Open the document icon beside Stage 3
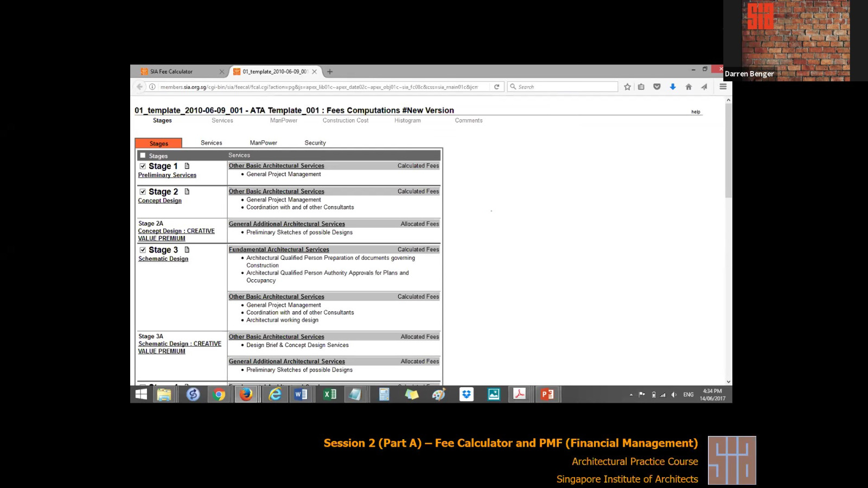 [187, 249]
